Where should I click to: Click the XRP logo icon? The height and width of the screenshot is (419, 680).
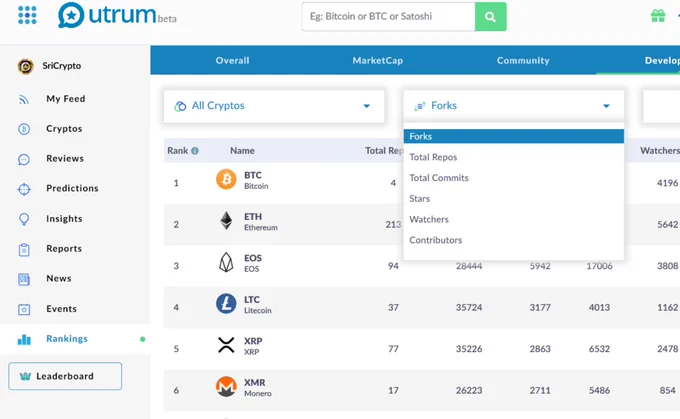pos(226,345)
